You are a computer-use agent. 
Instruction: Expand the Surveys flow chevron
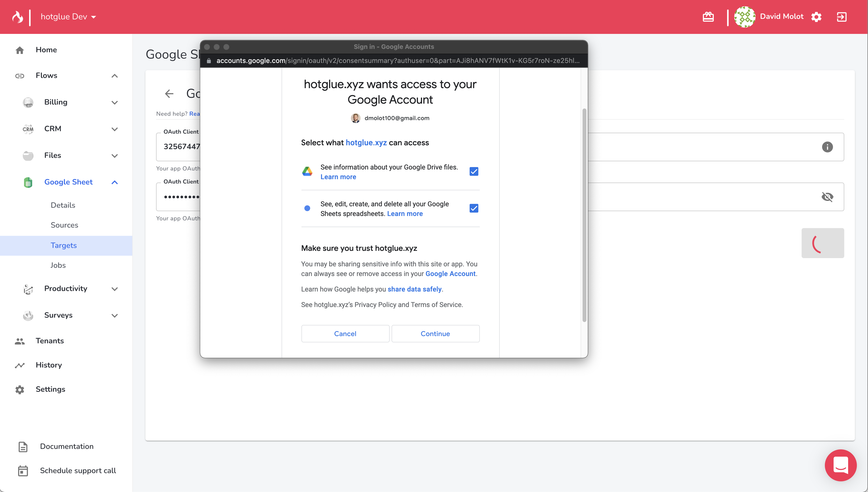(x=115, y=315)
